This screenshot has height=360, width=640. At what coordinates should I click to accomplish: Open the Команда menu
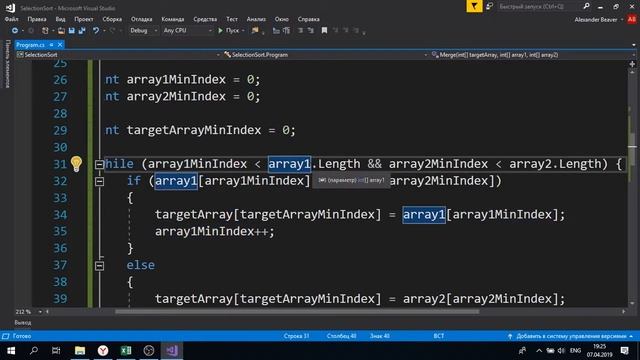click(x=173, y=19)
